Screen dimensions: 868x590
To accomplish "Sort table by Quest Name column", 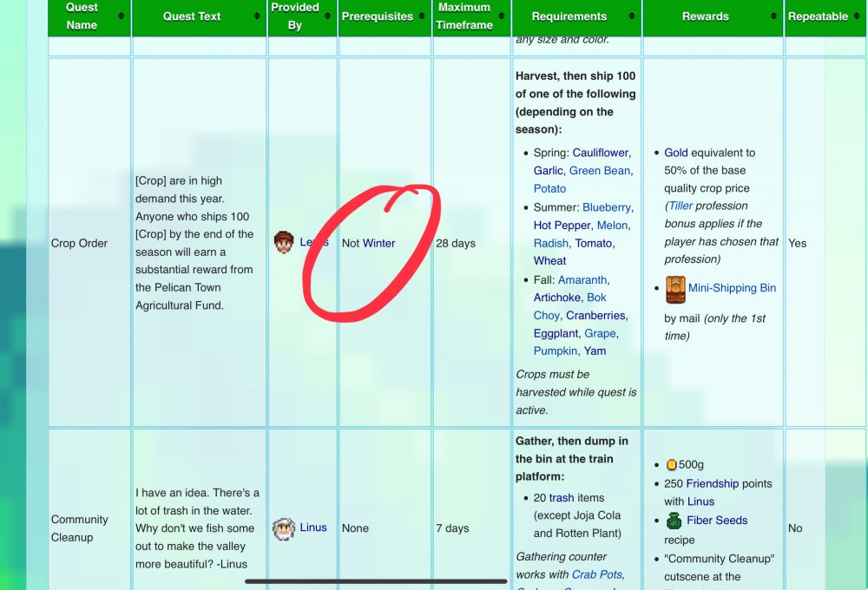I will [x=122, y=16].
